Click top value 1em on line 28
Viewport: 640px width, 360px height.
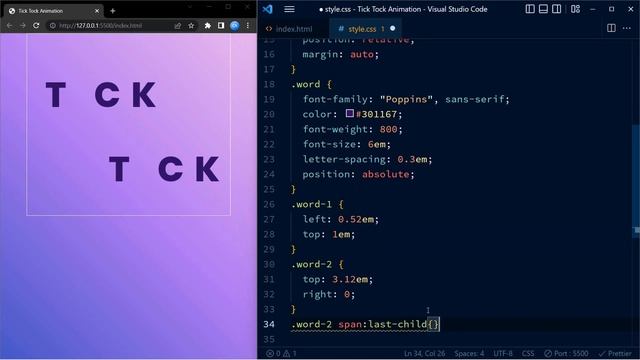point(341,234)
